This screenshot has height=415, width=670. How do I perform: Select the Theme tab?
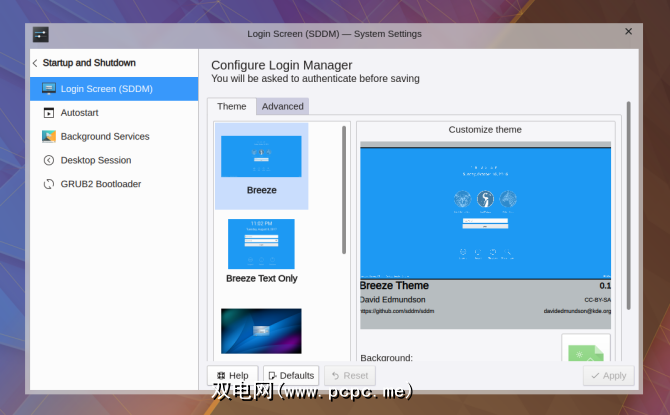tap(231, 106)
